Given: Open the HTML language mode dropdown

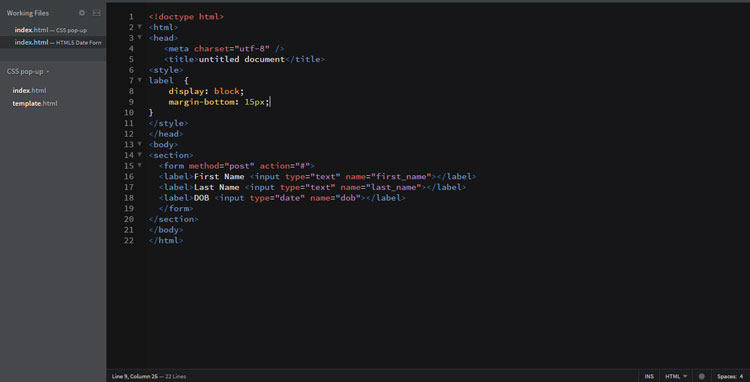Looking at the screenshot, I should coord(676,376).
